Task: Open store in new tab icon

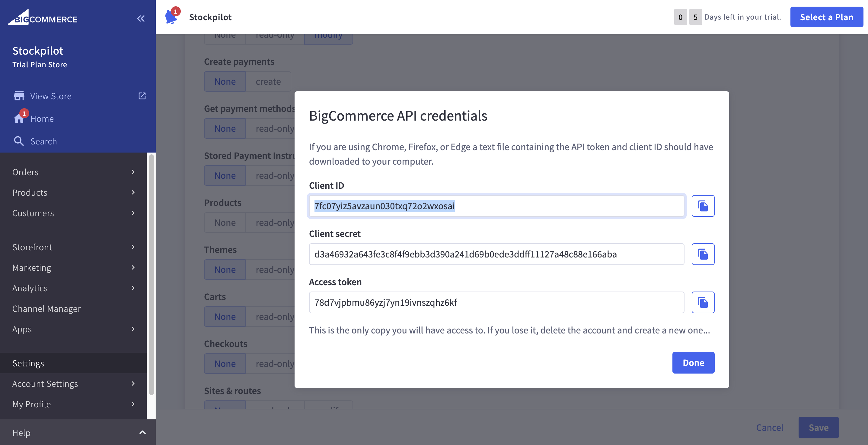Action: 142,96
